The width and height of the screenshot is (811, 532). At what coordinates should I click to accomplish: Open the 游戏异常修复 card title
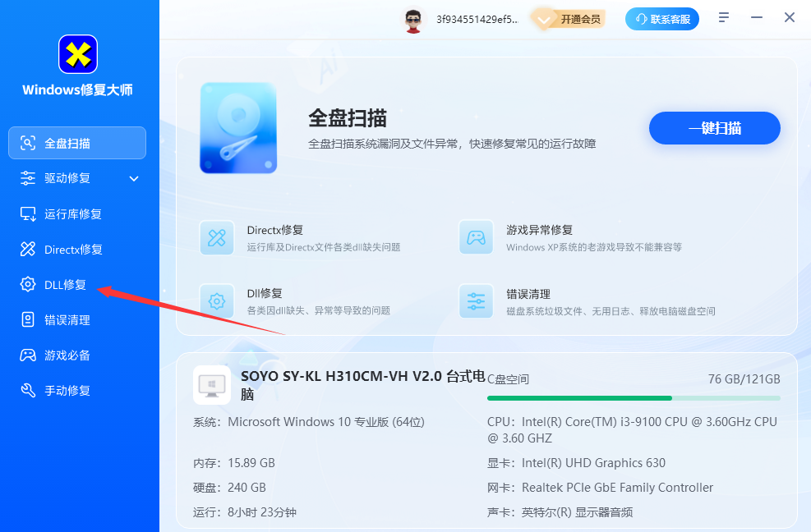click(540, 230)
